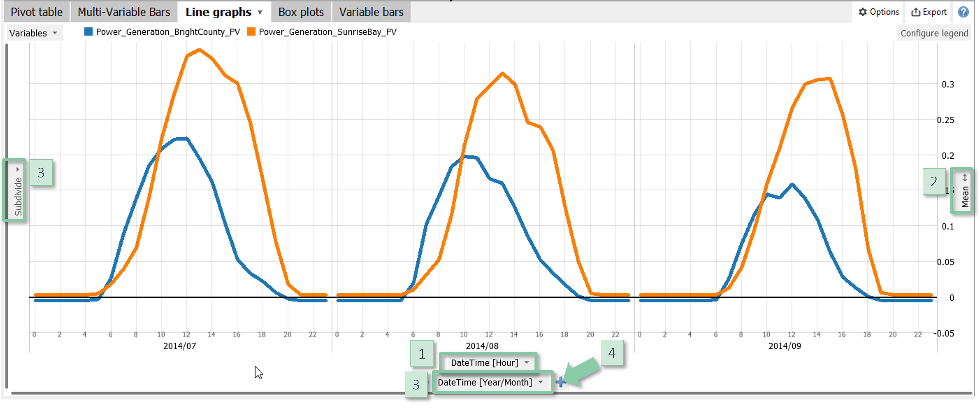Click the Subdivide panel arrow icon
980x409 pixels.
tap(17, 169)
